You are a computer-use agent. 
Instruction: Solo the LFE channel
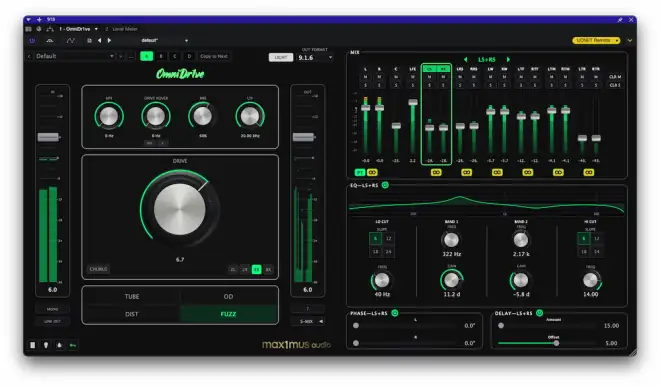click(x=412, y=85)
